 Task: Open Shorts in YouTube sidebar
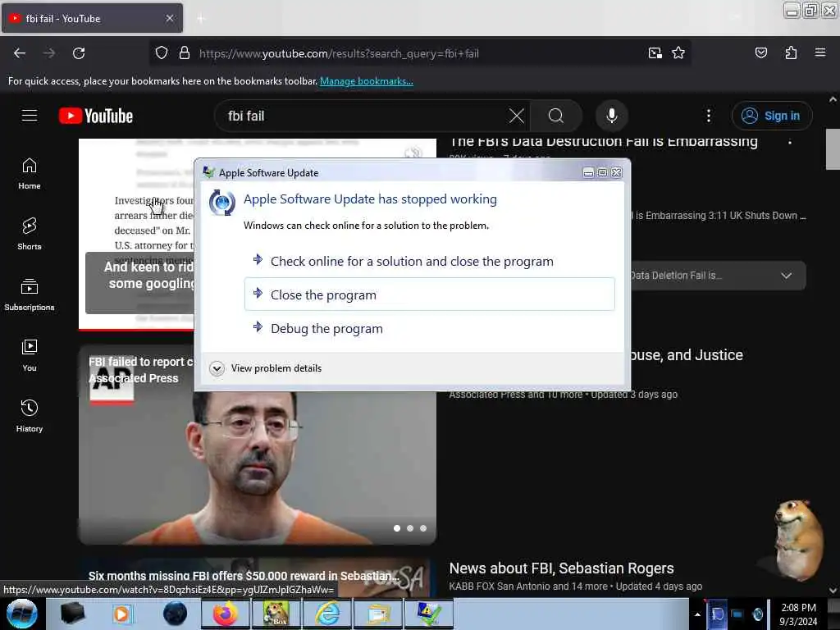[30, 234]
